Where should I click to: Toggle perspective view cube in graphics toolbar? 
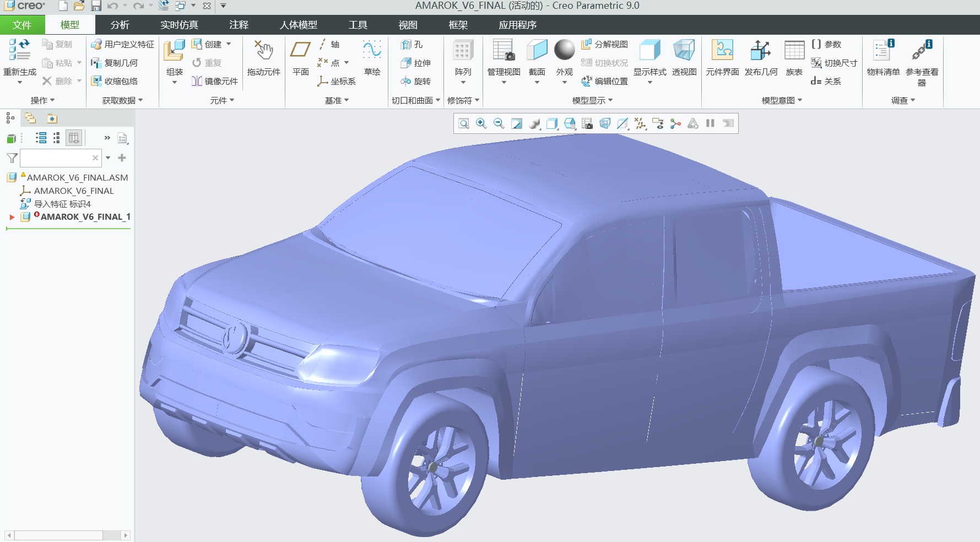point(605,123)
